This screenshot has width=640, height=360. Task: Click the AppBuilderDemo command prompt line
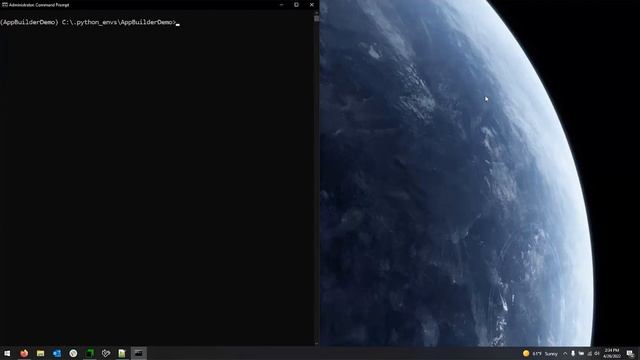[x=90, y=22]
